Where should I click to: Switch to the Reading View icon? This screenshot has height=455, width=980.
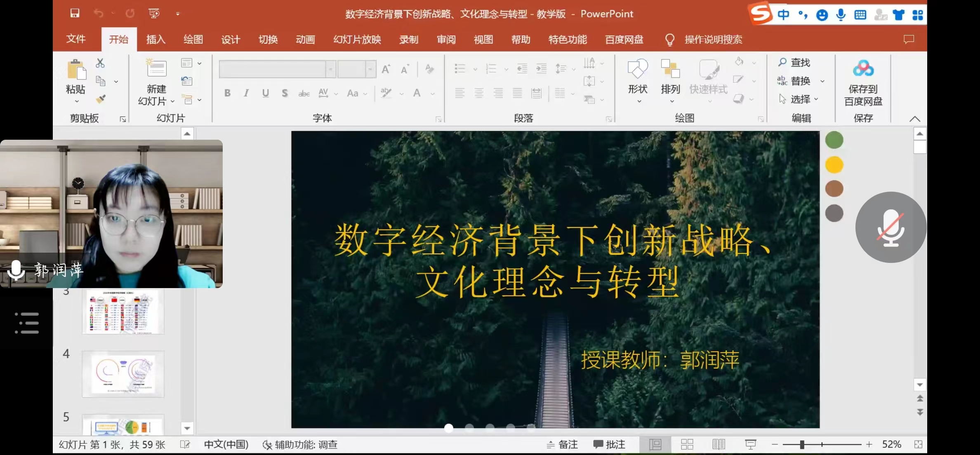(719, 444)
